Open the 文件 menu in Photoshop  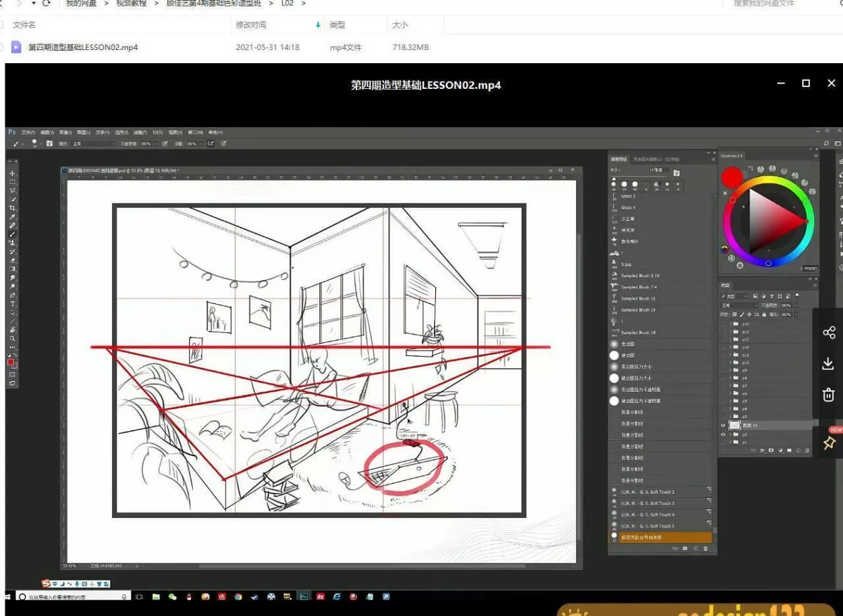[28, 132]
